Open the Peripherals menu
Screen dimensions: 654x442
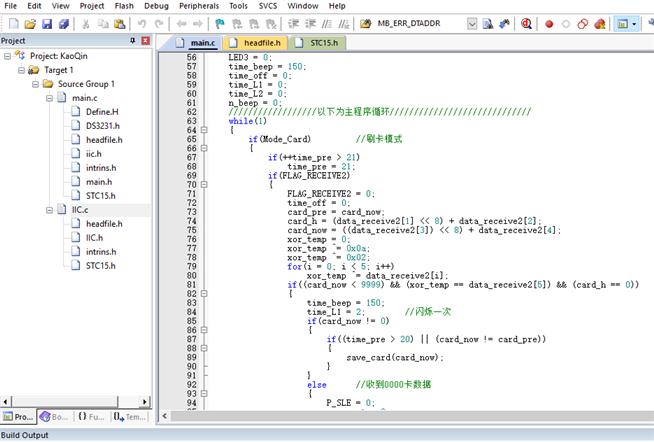point(199,6)
